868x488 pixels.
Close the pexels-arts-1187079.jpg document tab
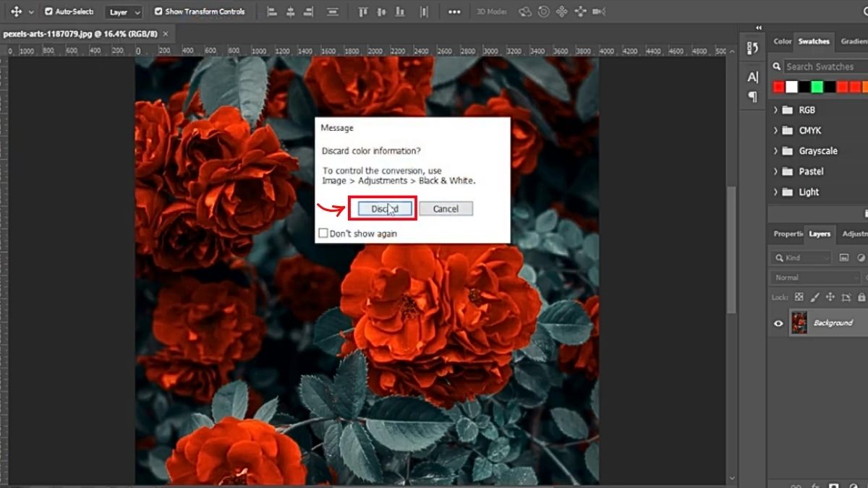[166, 34]
